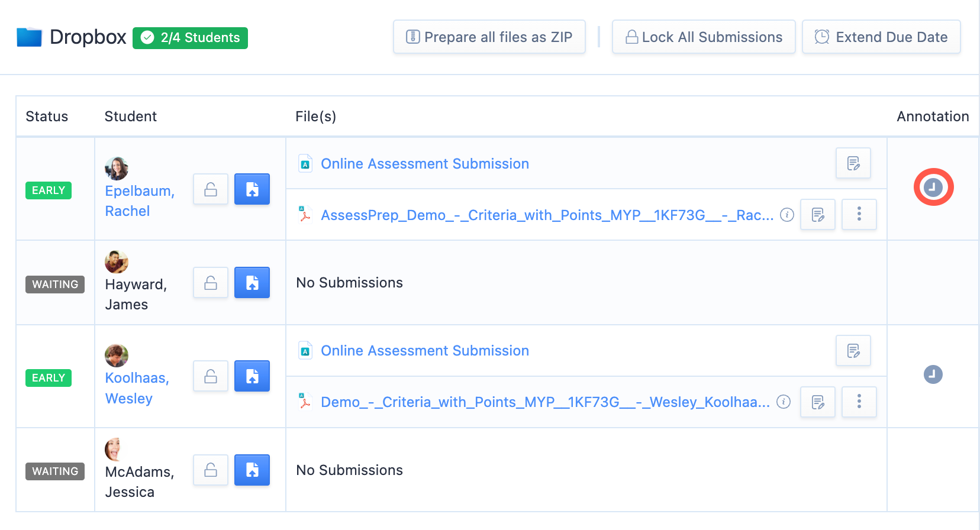The image size is (980, 530).
Task: Open three-dot menu for Rachel's AssessPrep PDF
Action: [x=859, y=214]
